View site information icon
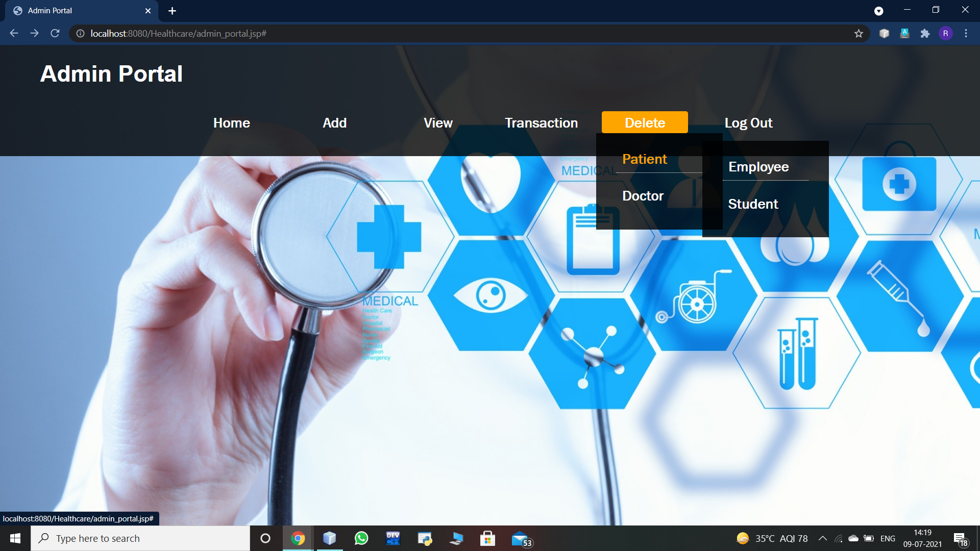 pos(80,33)
